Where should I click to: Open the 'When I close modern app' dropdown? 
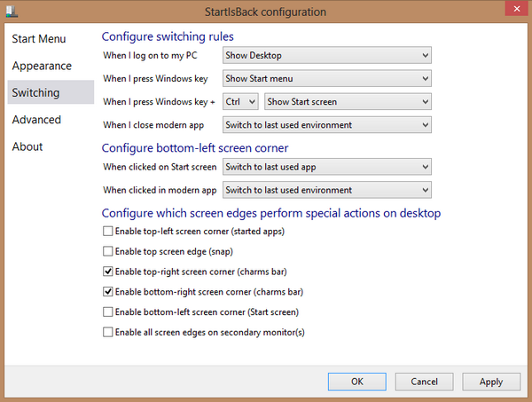(326, 124)
